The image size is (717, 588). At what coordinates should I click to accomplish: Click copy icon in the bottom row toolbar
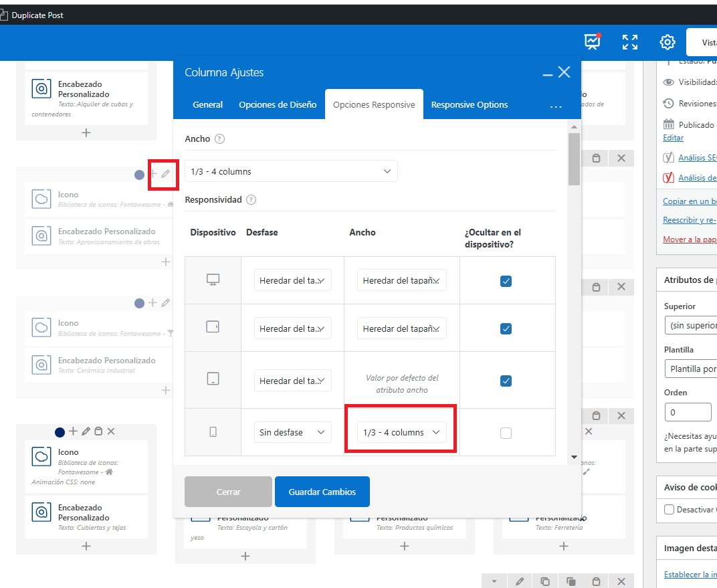(x=544, y=581)
